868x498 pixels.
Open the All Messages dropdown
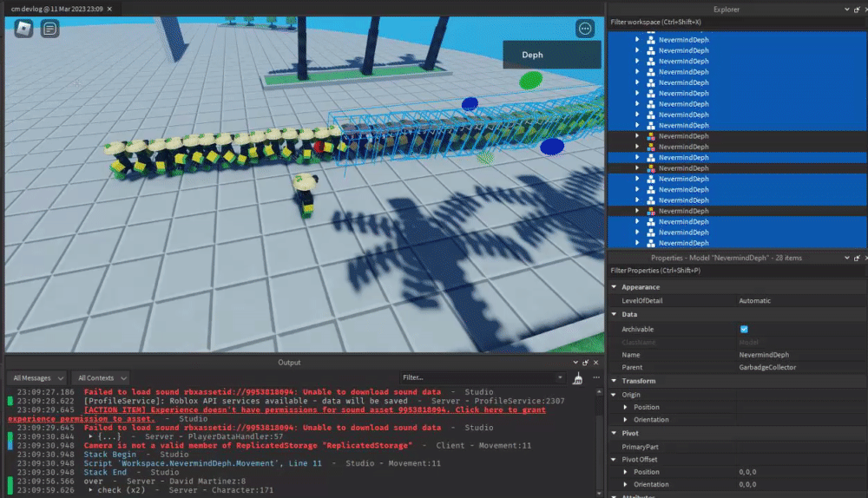(37, 378)
